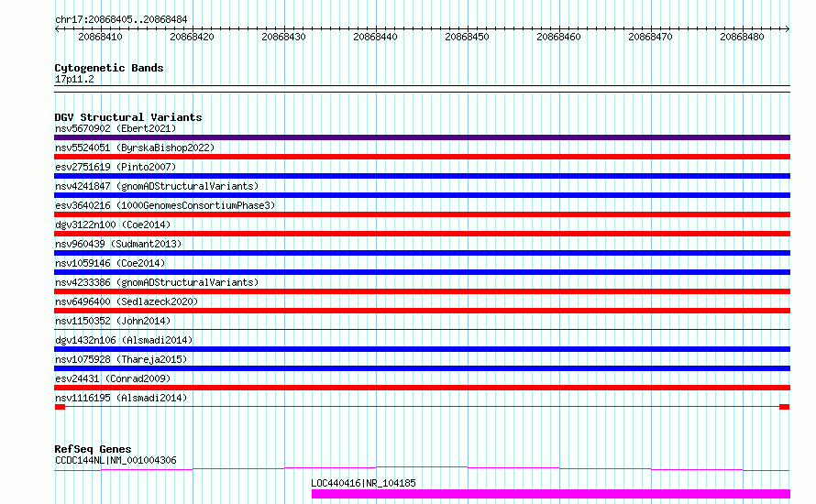
Task: Open variant nsv1059146 (Coe2014) label
Action: (x=110, y=263)
